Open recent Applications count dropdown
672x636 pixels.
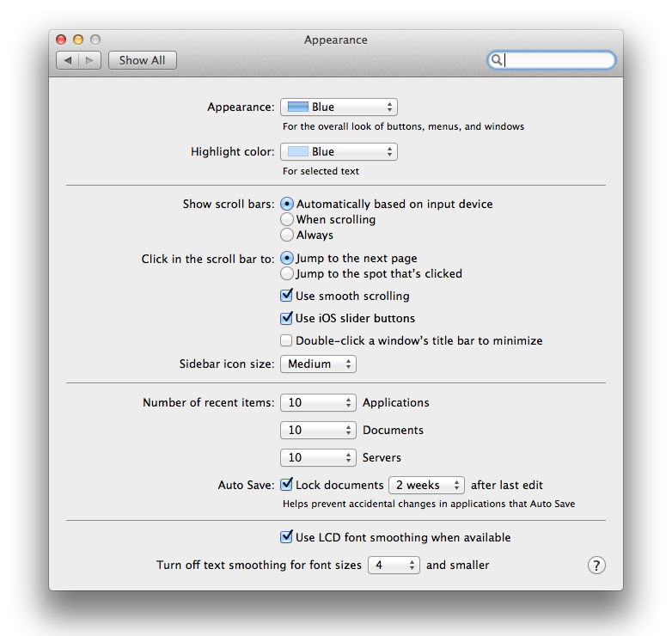coord(318,403)
